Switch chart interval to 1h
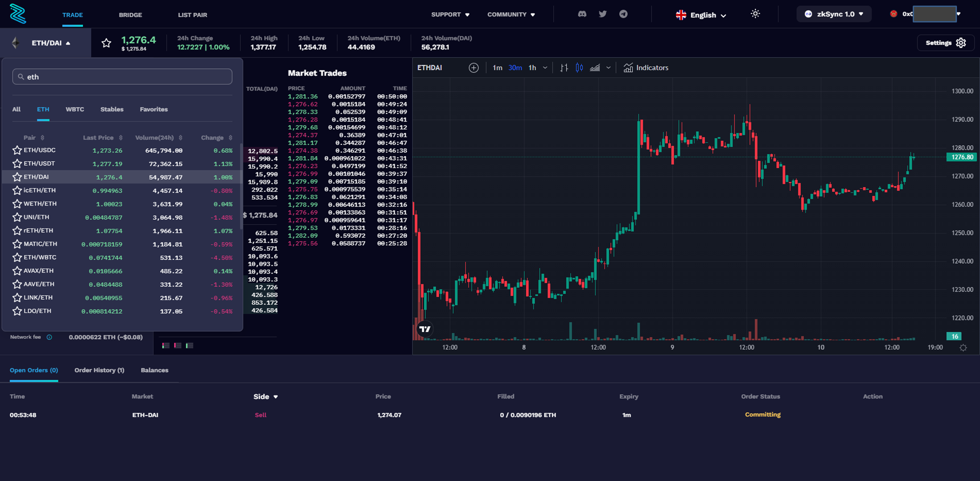 coord(532,68)
